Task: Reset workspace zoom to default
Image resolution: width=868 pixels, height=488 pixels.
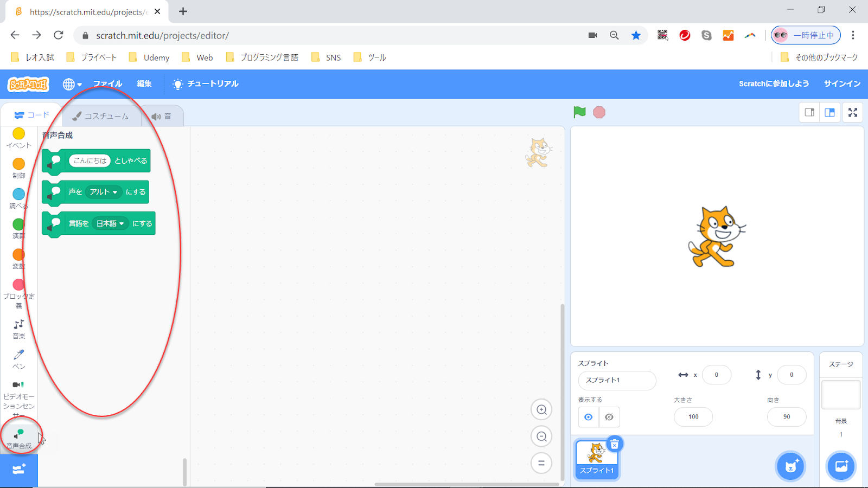Action: click(541, 463)
